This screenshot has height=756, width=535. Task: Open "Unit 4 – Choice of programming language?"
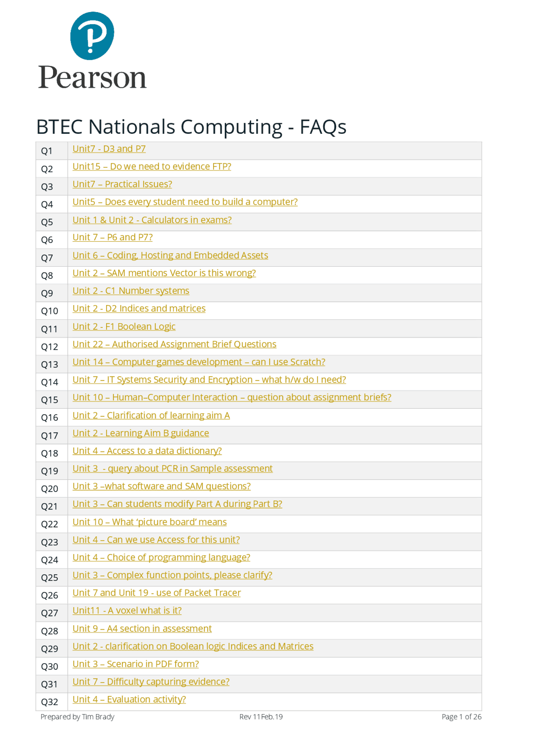click(x=161, y=557)
